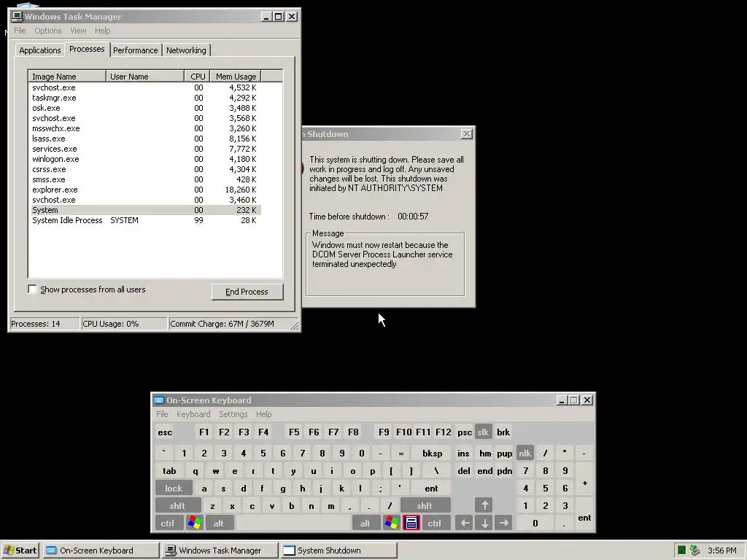Toggle nlk num lock key

pos(525,454)
